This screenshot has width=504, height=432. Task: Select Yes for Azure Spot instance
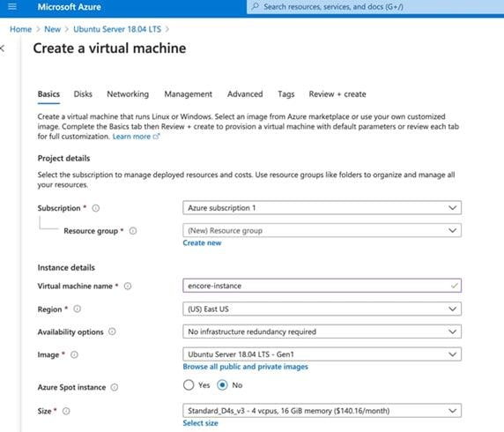tap(189, 385)
